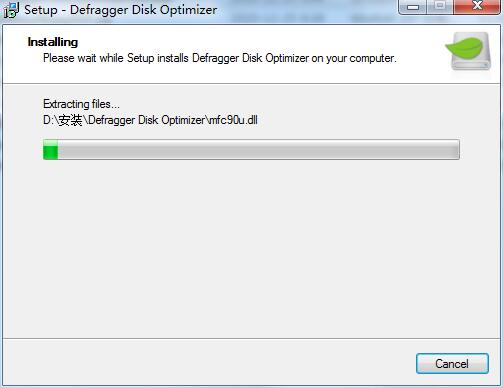
Task: Click 'on your computer.' in the header description
Action: pyautogui.click(x=354, y=58)
